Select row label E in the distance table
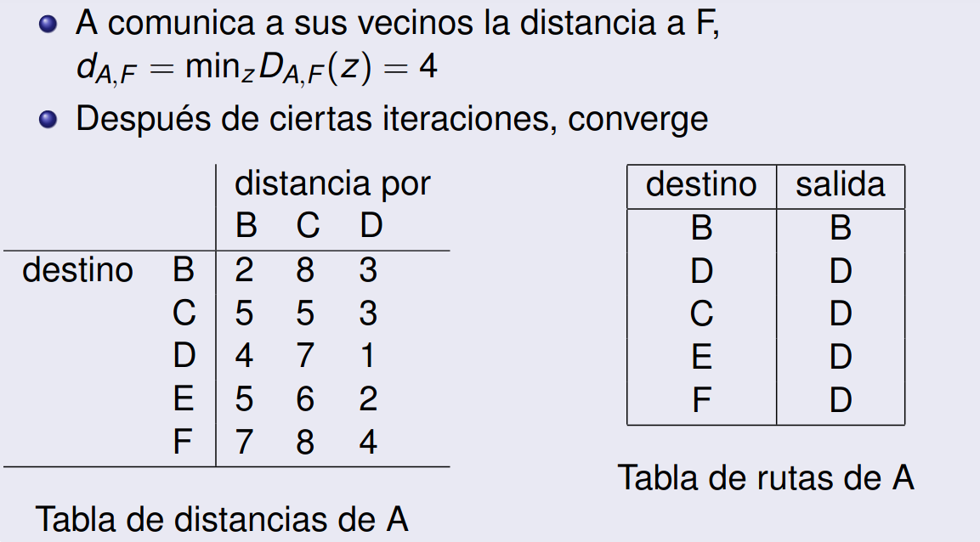Viewport: 980px width, 542px height. tap(184, 399)
